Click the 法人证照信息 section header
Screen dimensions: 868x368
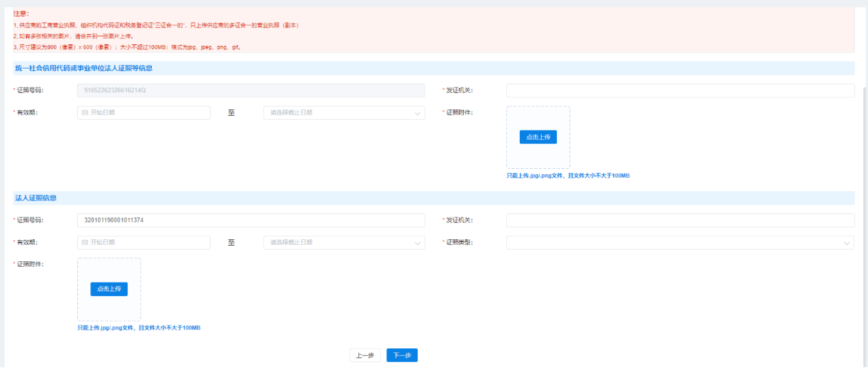tap(36, 198)
